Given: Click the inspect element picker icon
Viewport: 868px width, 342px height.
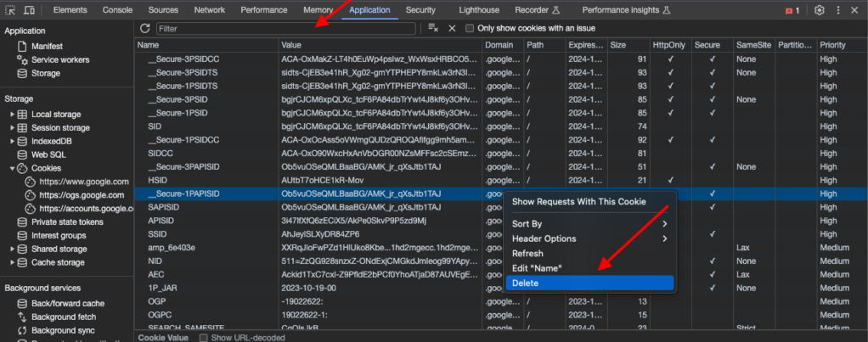Looking at the screenshot, I should pyautogui.click(x=11, y=10).
